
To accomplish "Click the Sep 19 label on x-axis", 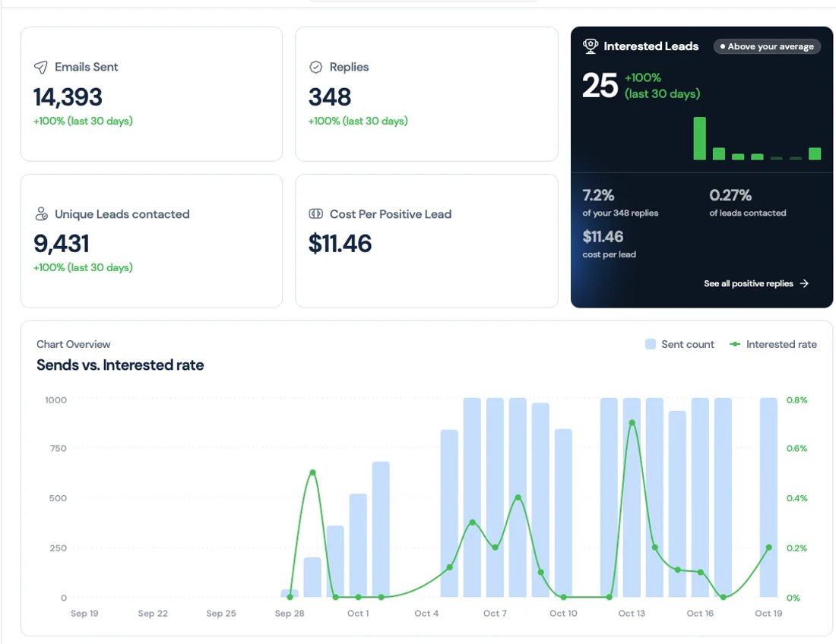I will (x=84, y=613).
